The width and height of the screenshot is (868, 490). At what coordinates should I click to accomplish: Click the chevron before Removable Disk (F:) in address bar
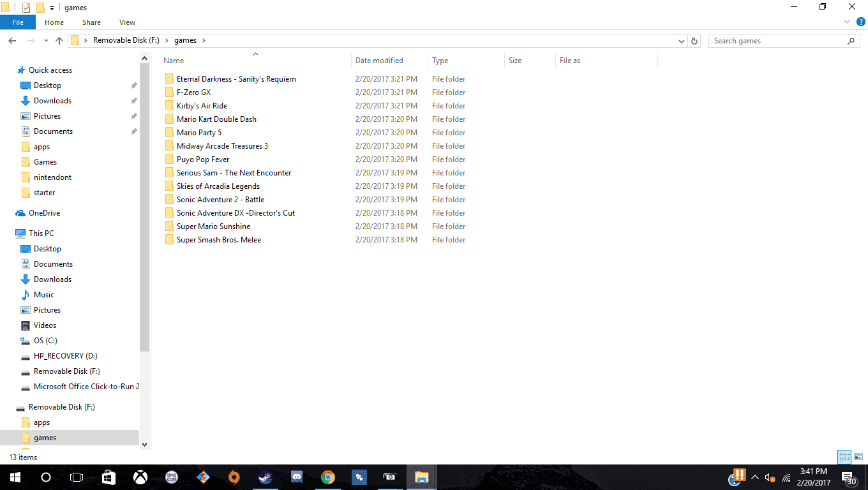pyautogui.click(x=86, y=40)
